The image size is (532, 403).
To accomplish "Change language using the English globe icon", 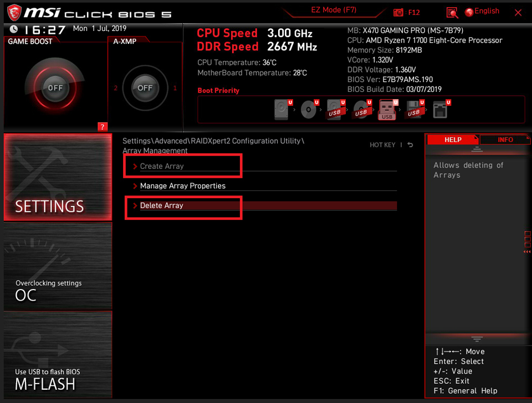I will (469, 12).
